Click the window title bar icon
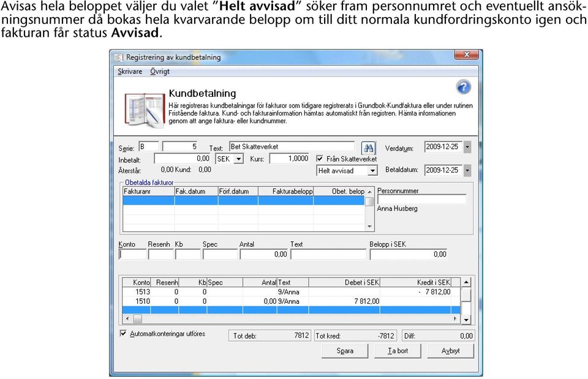Viewport: 588px width, 379px height. point(118,58)
